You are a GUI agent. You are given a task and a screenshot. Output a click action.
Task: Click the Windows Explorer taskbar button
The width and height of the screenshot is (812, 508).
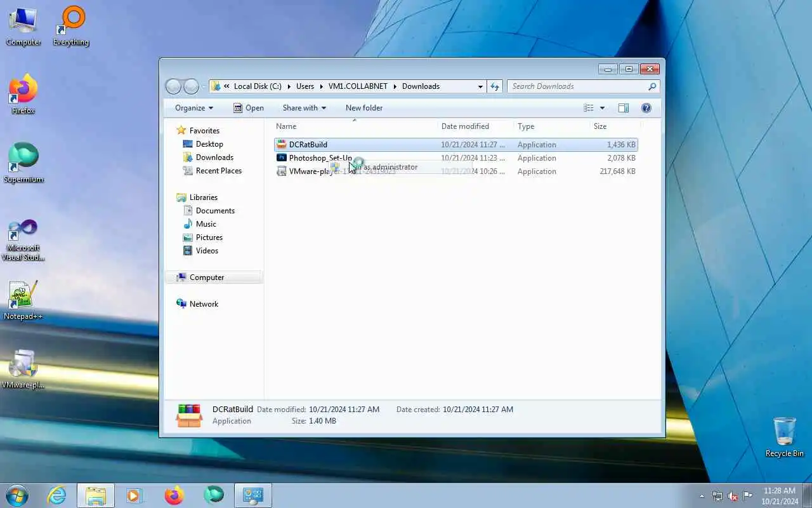click(x=96, y=495)
